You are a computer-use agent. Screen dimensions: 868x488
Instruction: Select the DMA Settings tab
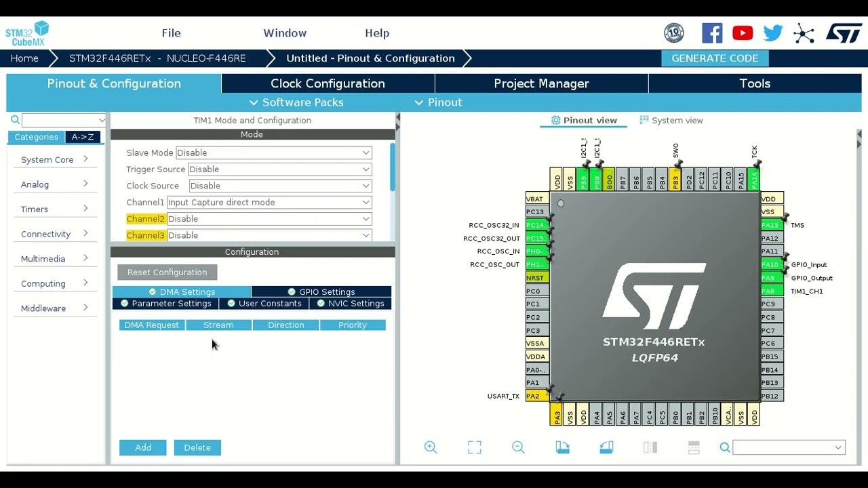pos(182,291)
